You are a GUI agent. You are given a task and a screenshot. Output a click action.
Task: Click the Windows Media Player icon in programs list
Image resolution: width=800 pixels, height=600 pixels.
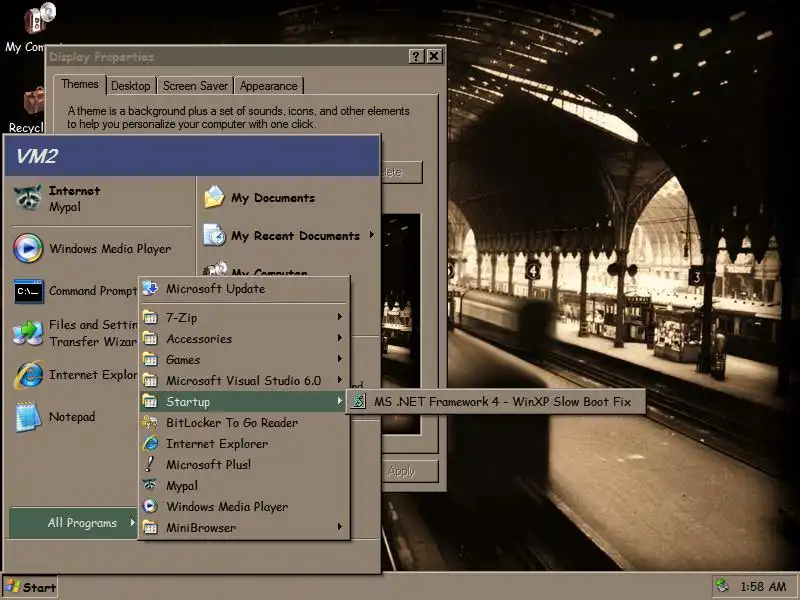click(150, 506)
